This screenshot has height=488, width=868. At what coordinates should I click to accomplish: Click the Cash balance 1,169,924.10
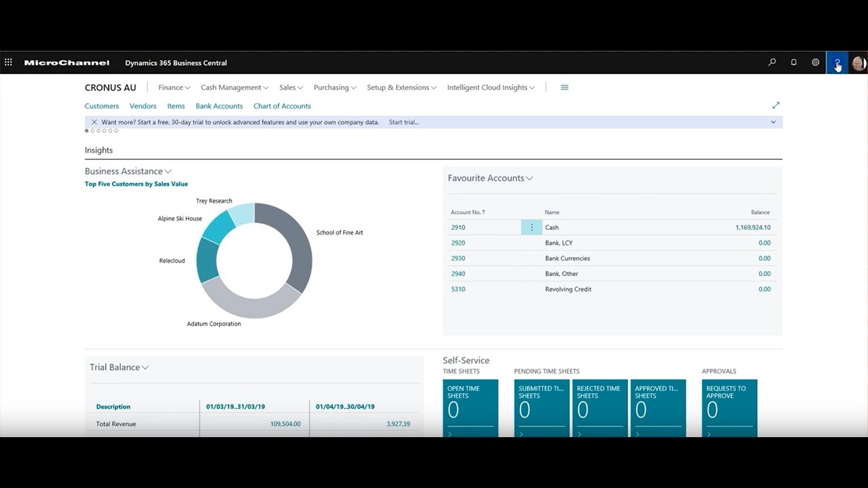pos(753,228)
